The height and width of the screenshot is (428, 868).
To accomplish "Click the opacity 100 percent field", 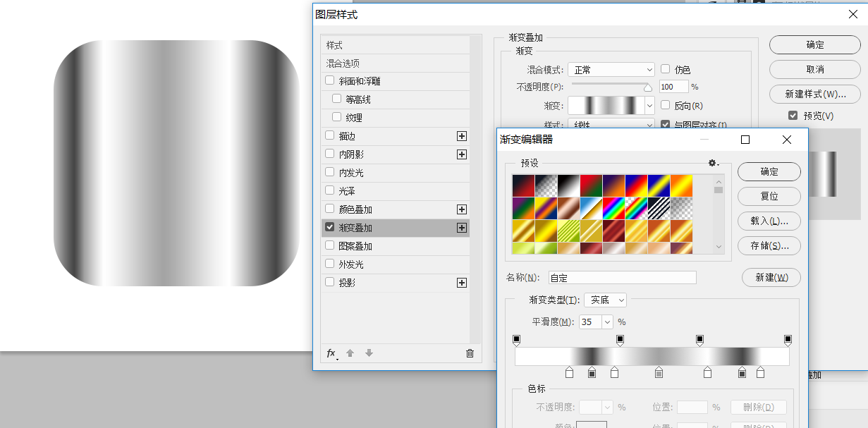I will coord(673,87).
